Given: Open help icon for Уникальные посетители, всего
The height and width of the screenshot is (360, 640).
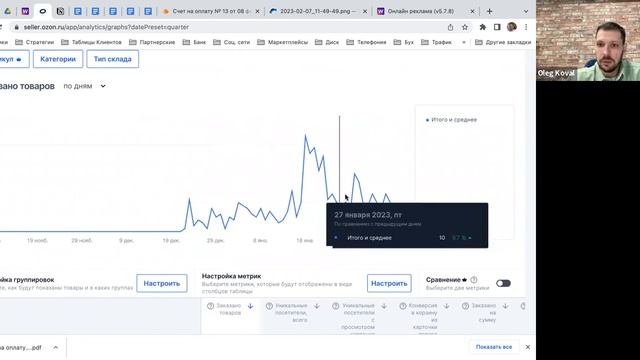Looking at the screenshot, I should click(x=269, y=306).
